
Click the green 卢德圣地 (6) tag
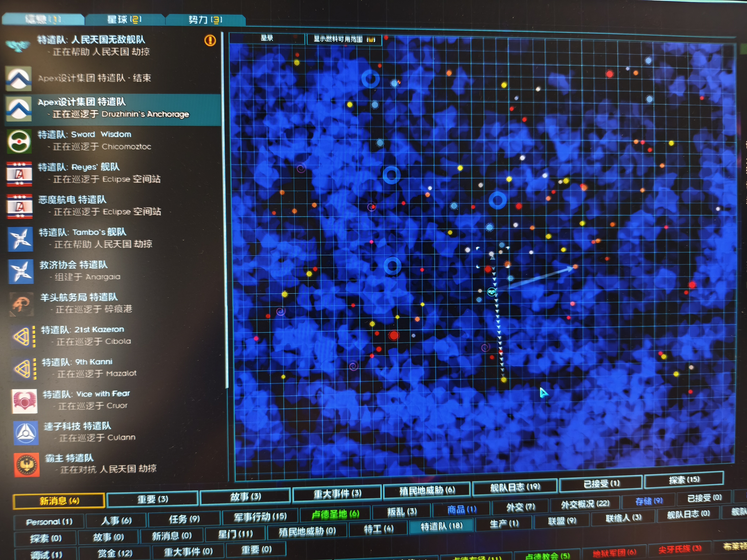(x=335, y=514)
